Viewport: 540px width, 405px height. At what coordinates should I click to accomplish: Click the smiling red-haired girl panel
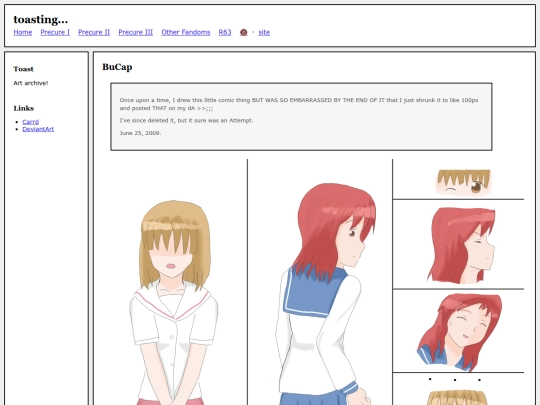pyautogui.click(x=458, y=331)
